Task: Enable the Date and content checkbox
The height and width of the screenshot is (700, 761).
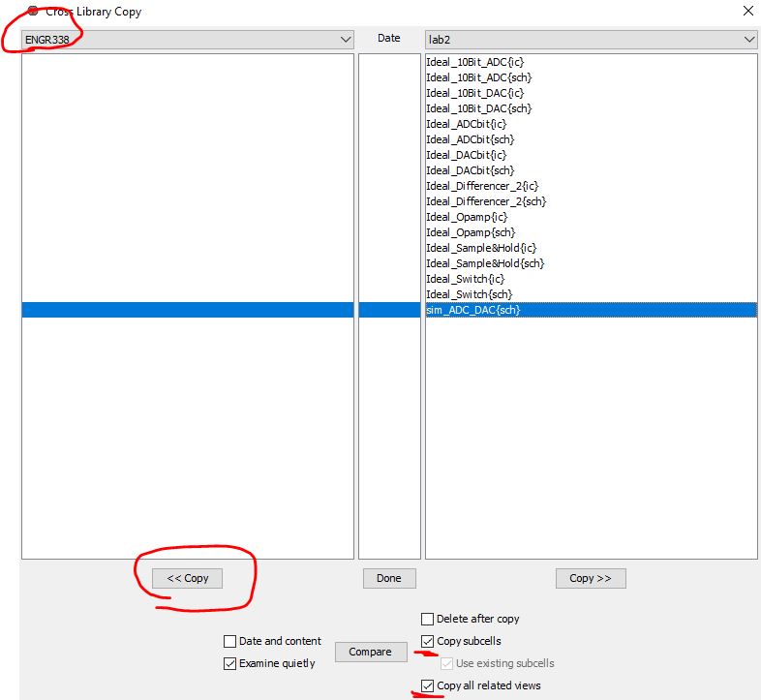Action: coord(230,641)
